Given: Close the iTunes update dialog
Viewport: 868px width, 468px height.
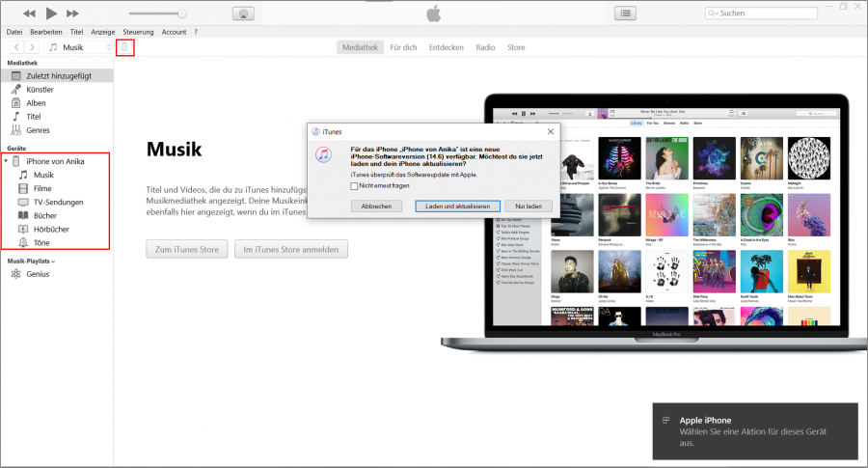Looking at the screenshot, I should click(x=551, y=132).
